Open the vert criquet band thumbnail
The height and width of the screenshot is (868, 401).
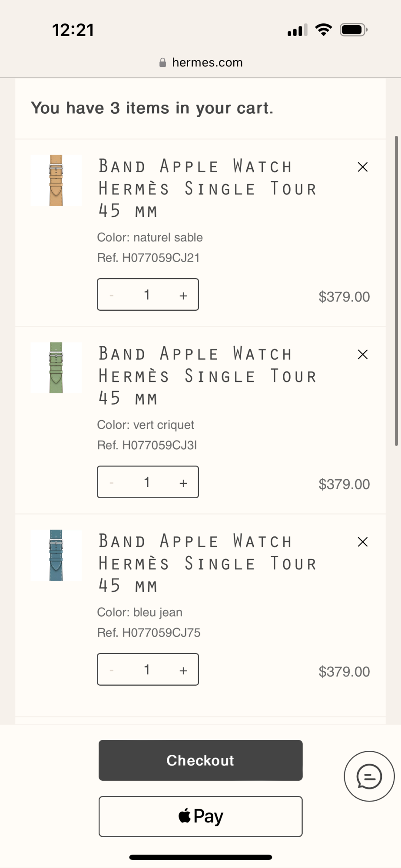56,368
